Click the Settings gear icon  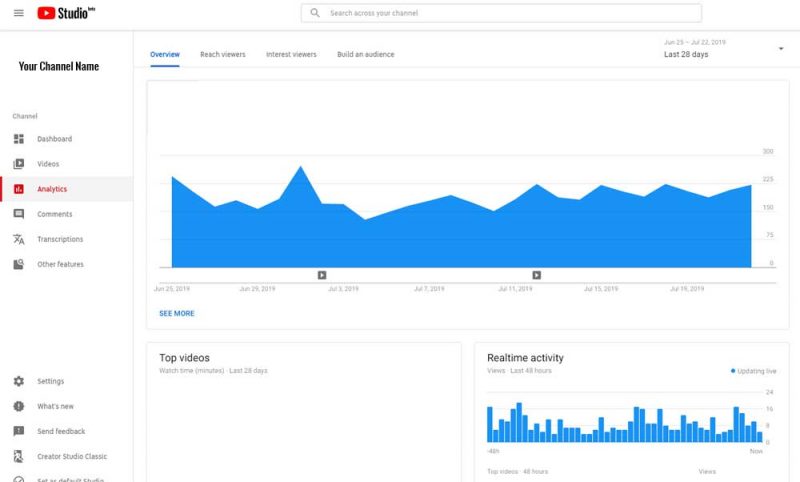(19, 381)
